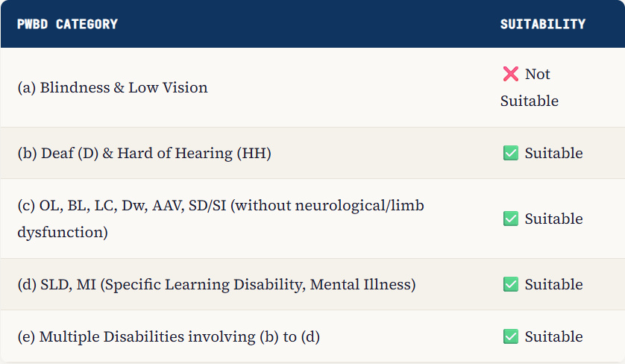Click the word dysfunction) in row (c)
Screen dimensions: 625x364
[x=63, y=232]
